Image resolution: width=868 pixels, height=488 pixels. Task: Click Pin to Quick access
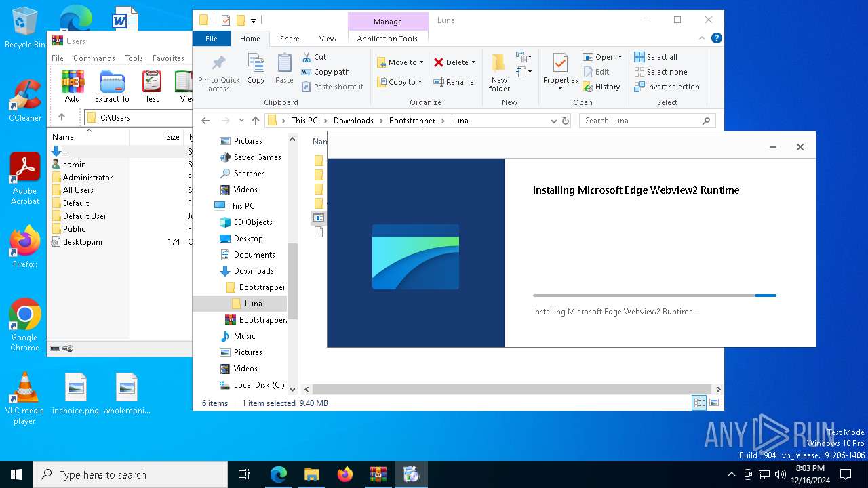(218, 73)
